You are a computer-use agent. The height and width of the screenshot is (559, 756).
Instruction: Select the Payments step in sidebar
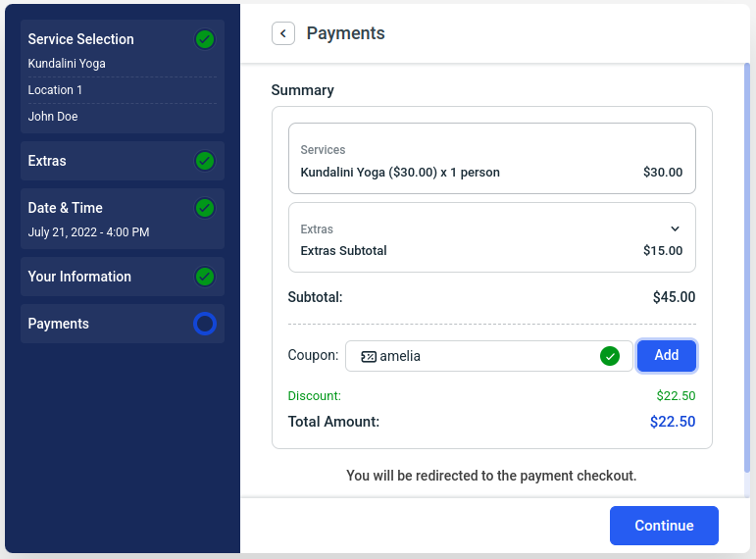(x=98, y=324)
